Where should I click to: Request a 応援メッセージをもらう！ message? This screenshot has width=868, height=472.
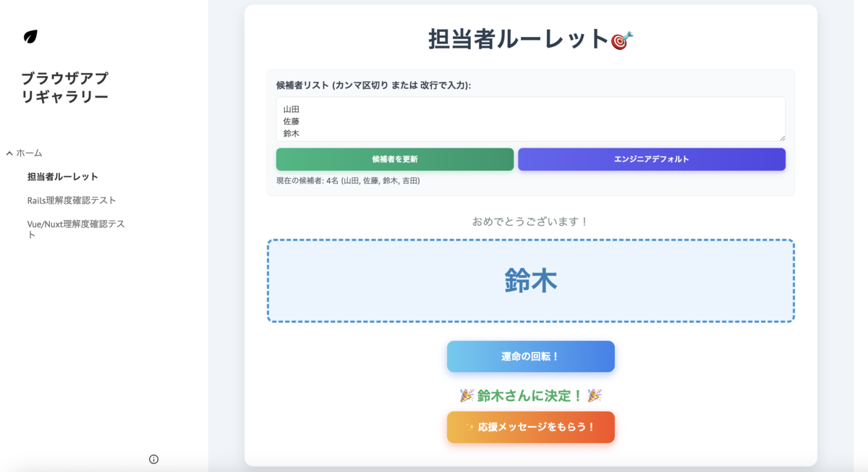pos(531,427)
